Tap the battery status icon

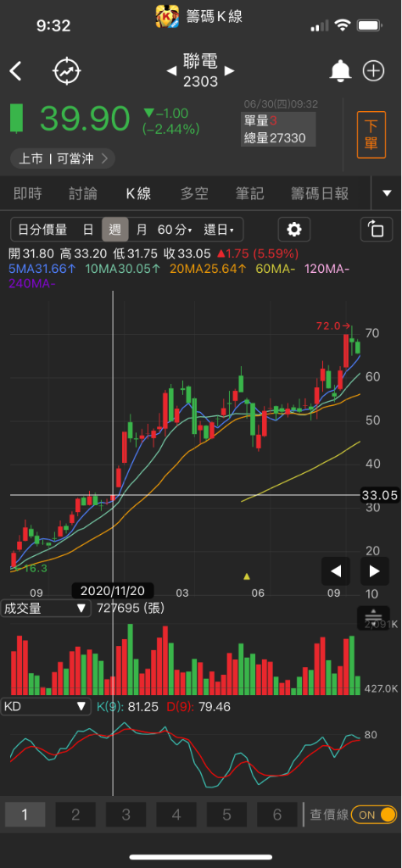[369, 25]
